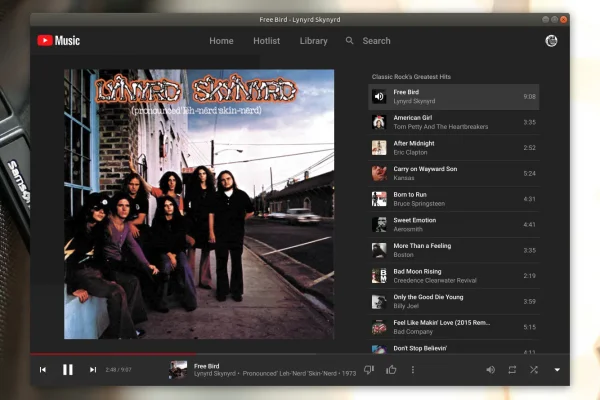Open the three-dot more options menu
The image size is (600, 400).
click(413, 369)
